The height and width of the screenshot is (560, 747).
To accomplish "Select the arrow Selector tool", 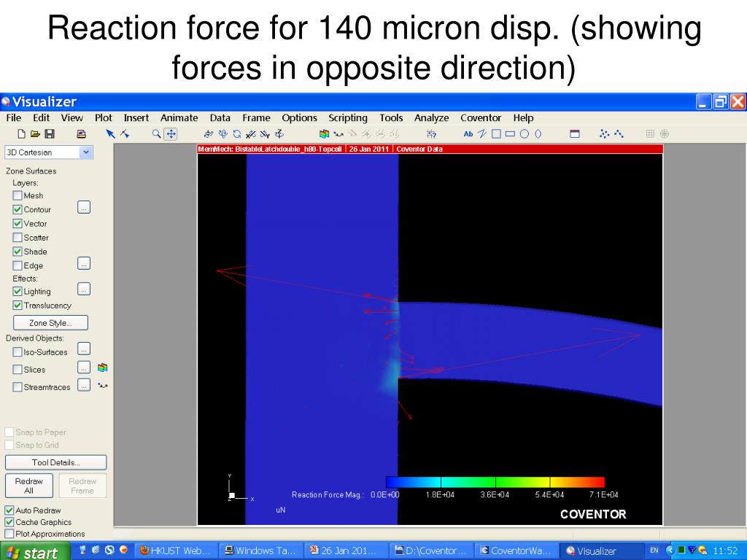I will tap(111, 134).
